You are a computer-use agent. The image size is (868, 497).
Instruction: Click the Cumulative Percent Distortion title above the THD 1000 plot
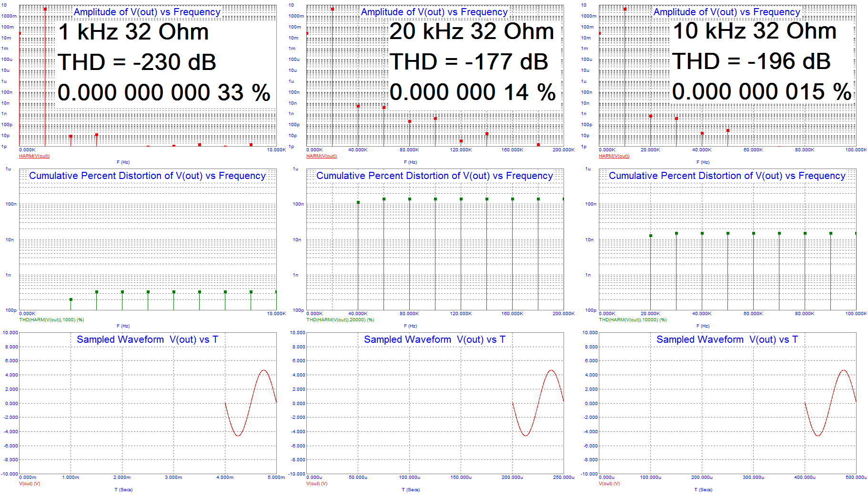(147, 176)
